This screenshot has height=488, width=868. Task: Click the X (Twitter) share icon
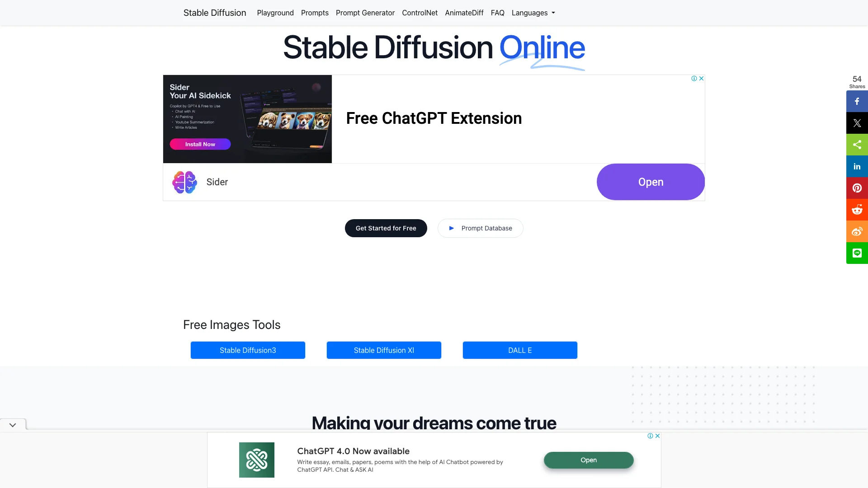tap(857, 123)
